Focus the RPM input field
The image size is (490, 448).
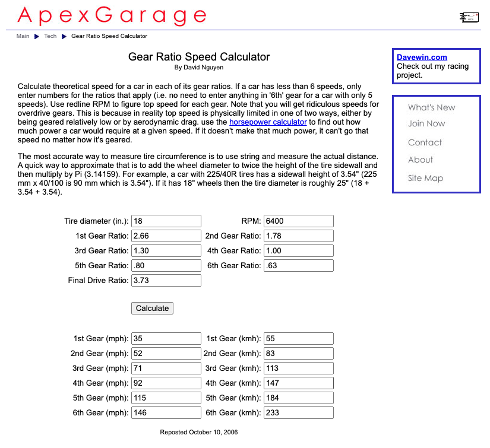tap(298, 221)
